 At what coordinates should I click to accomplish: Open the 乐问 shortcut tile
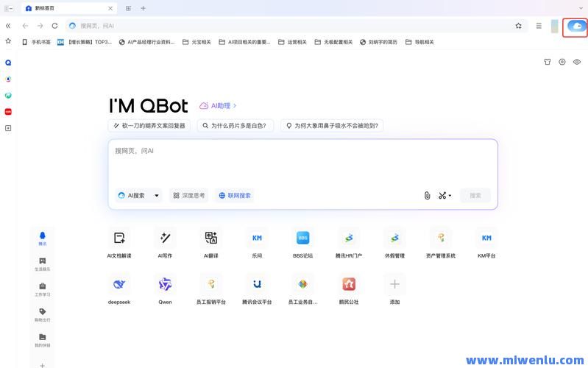coord(257,243)
